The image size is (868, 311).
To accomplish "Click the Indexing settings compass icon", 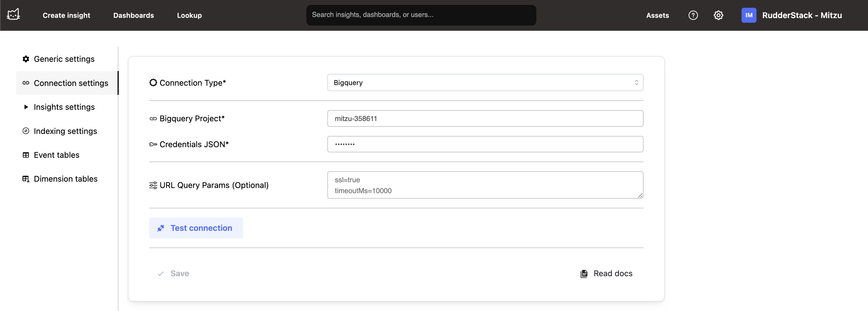I will tap(26, 131).
